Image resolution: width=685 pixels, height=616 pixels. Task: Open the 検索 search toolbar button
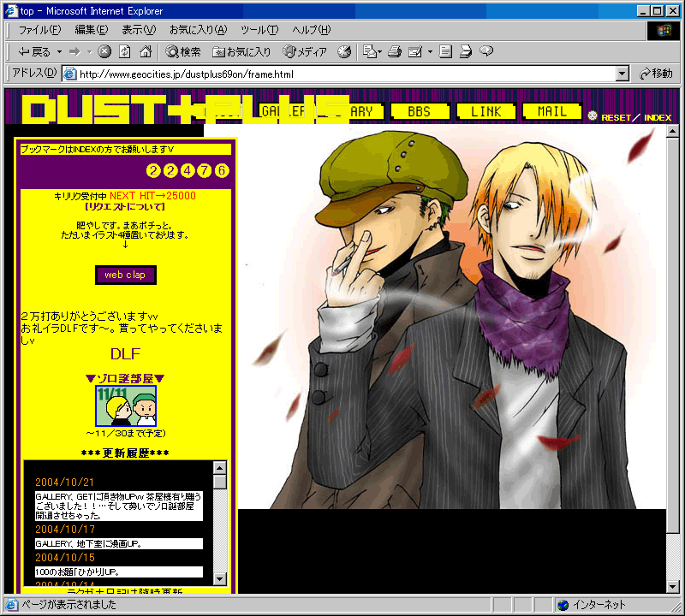point(182,52)
